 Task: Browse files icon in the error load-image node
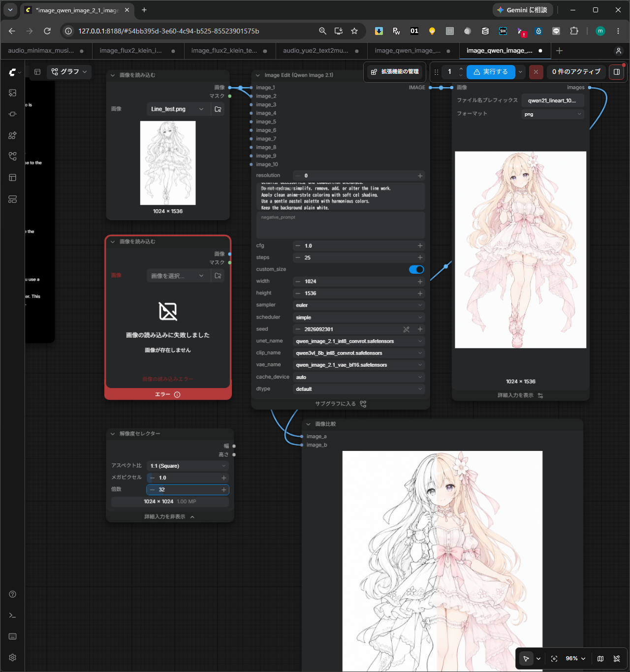(x=218, y=276)
